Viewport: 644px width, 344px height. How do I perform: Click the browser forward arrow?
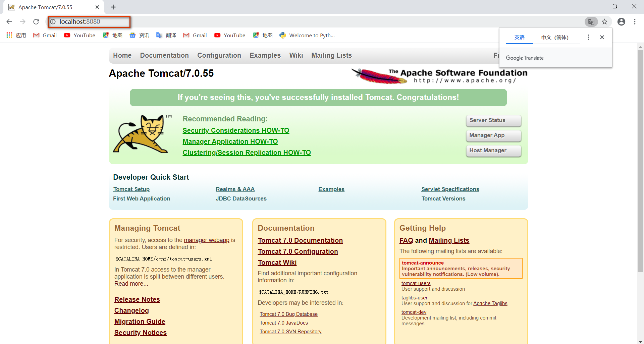click(22, 22)
